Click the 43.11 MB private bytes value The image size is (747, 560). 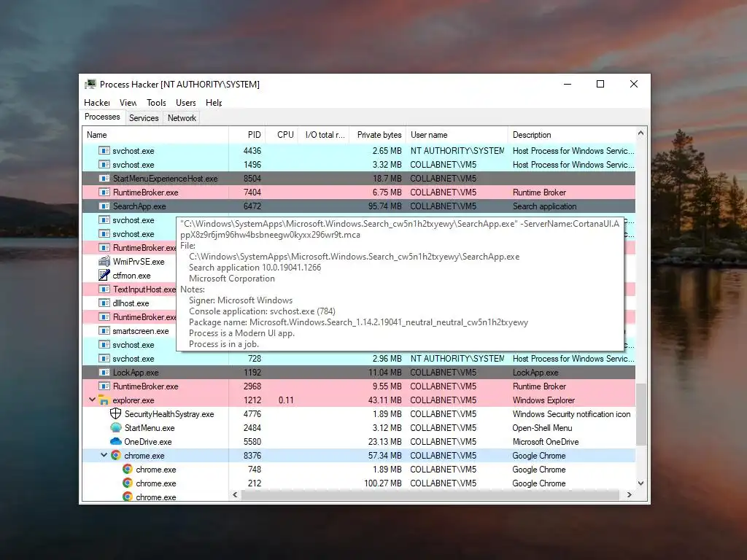[x=385, y=400]
